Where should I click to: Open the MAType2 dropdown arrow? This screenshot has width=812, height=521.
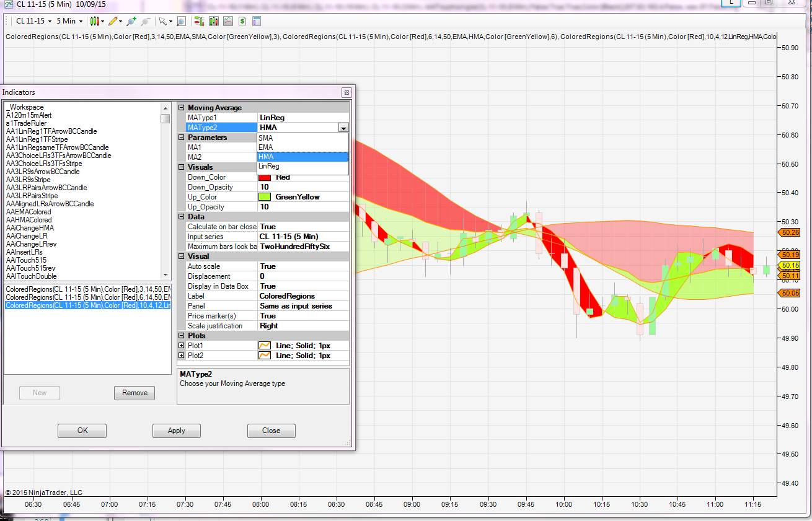[343, 128]
